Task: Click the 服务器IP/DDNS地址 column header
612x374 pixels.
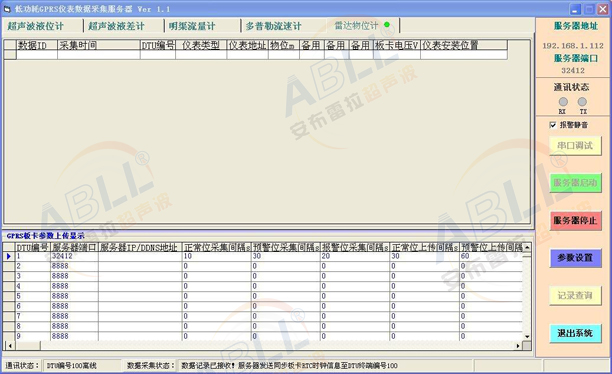Action: [x=140, y=247]
